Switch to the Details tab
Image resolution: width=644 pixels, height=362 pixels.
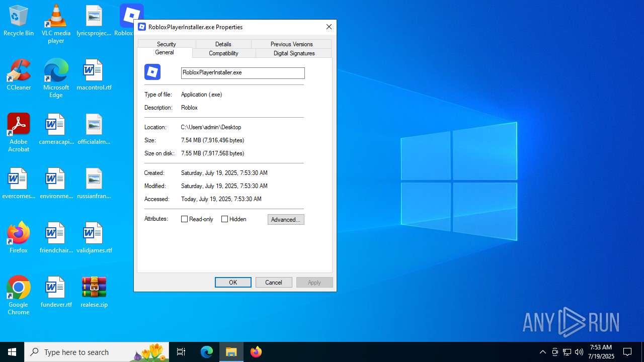click(223, 44)
